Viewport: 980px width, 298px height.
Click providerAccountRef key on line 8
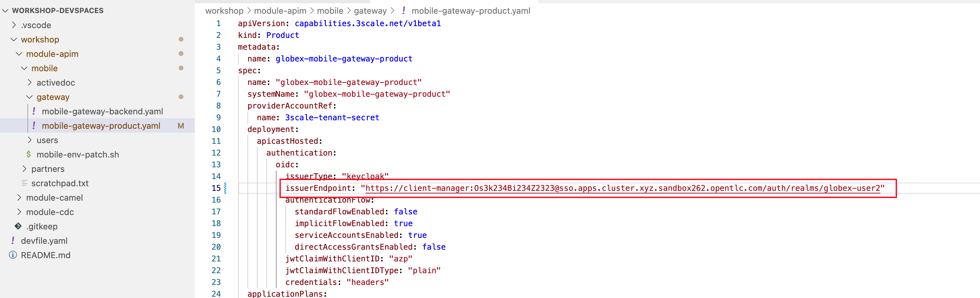pos(290,106)
